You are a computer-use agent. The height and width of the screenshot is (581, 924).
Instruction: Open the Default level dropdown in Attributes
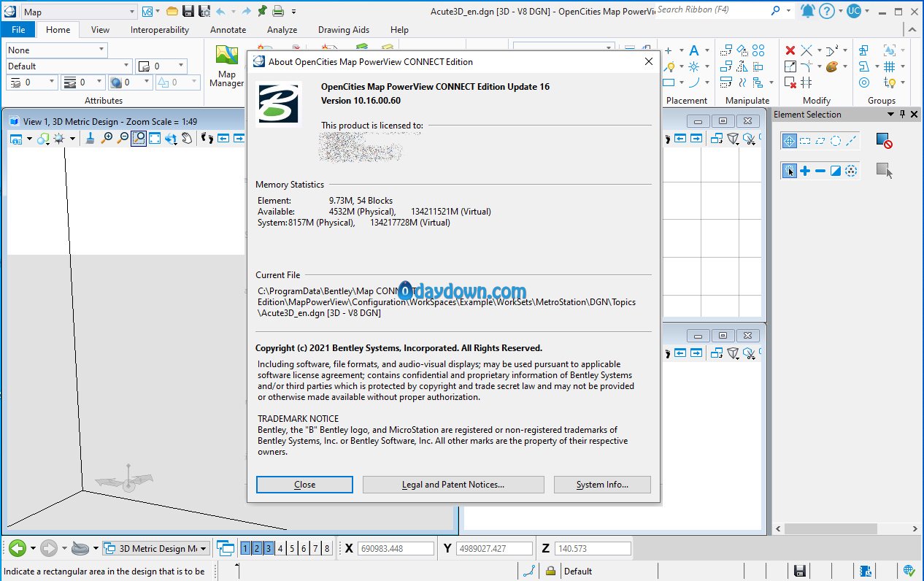click(126, 66)
